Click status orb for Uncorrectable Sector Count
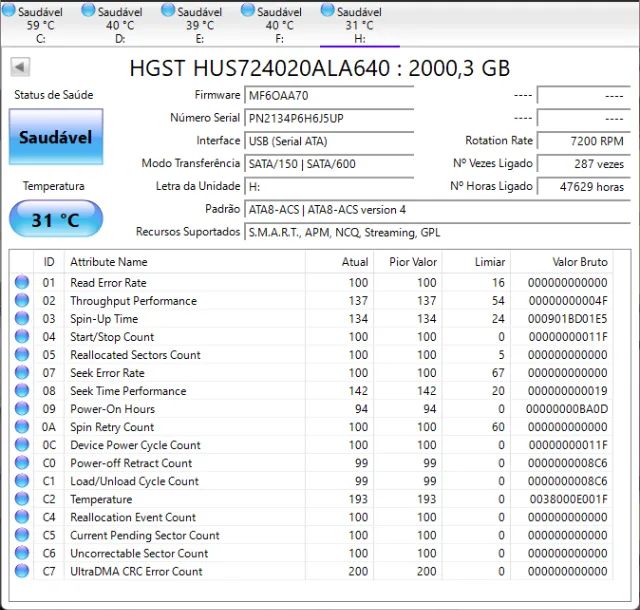Image resolution: width=640 pixels, height=610 pixels. click(x=22, y=553)
